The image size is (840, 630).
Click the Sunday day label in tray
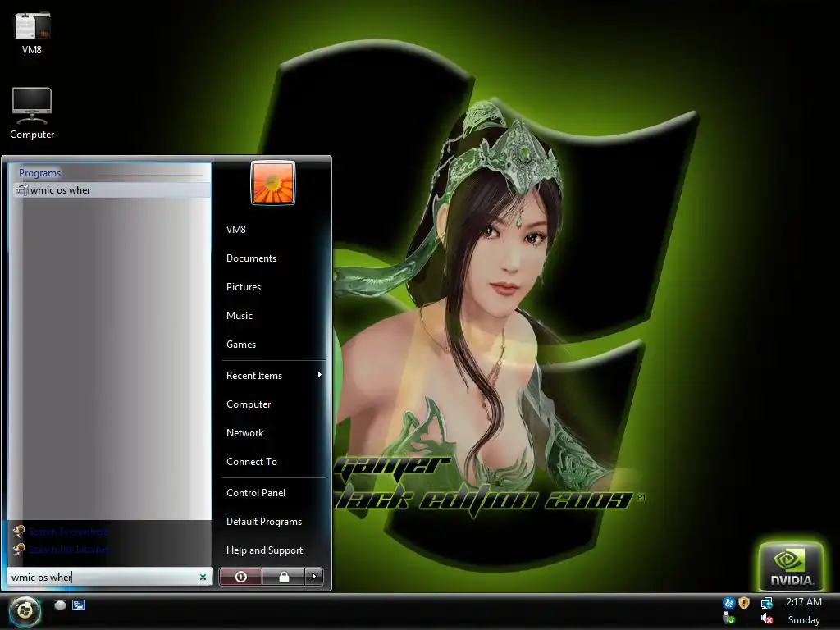coord(804,620)
